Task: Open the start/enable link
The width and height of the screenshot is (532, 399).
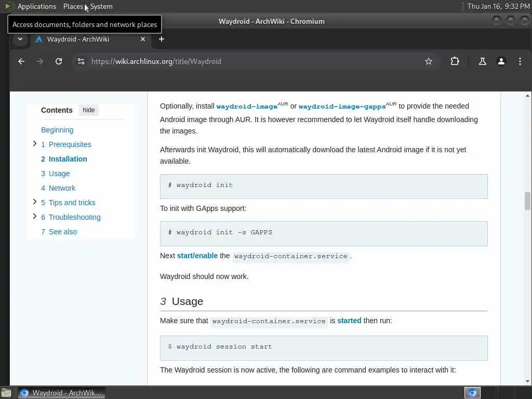Action: [x=197, y=256]
